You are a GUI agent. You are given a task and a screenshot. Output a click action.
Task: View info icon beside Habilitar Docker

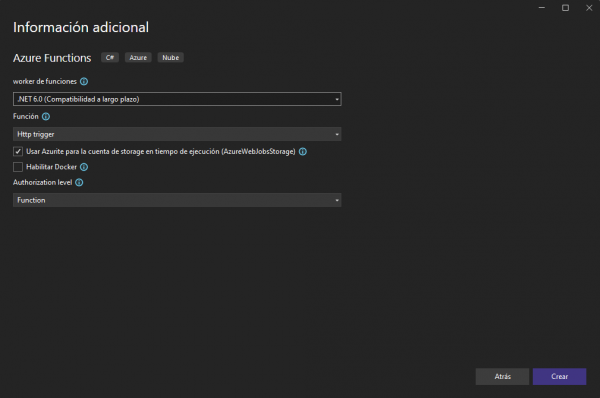point(84,167)
